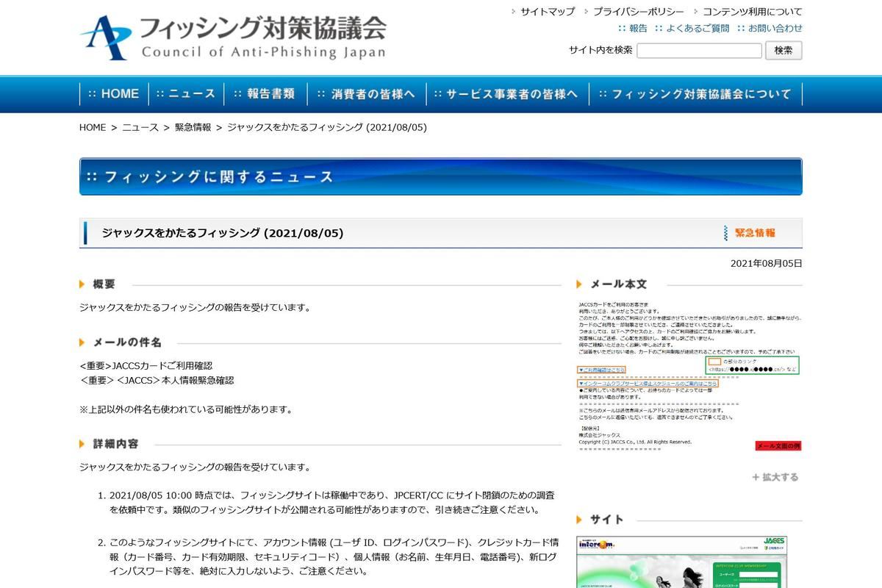The height and width of the screenshot is (588, 882).
Task: Click the subject line <重要><JACCS>本人情報緊急確認
Action: click(x=157, y=380)
